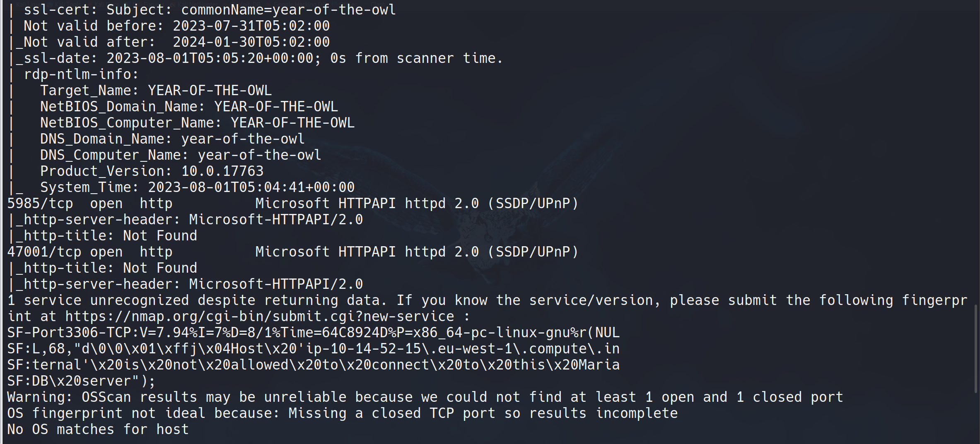Click the NetBIOS_Computer_Name value
Viewport: 980px width, 444px height.
pos(292,122)
